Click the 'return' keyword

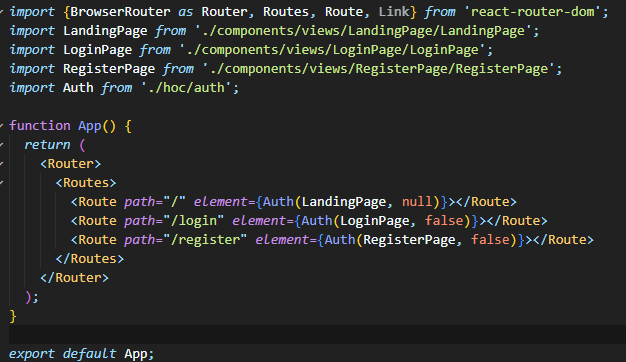pyautogui.click(x=48, y=144)
